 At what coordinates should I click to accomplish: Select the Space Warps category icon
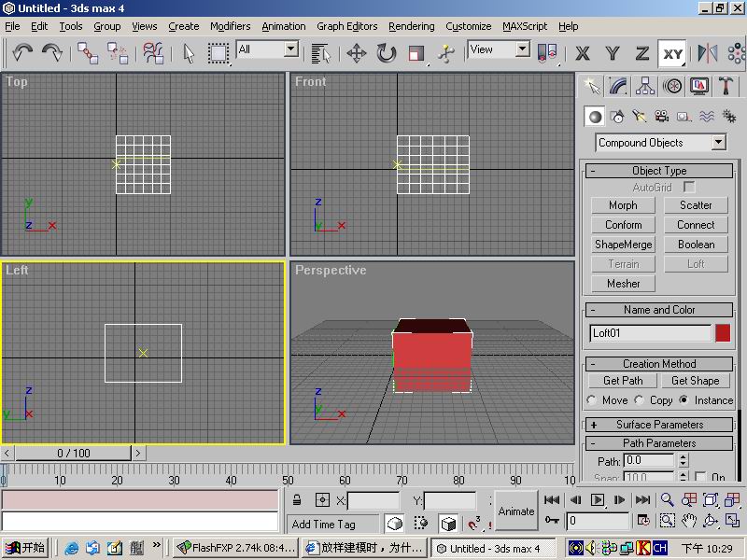click(x=707, y=116)
